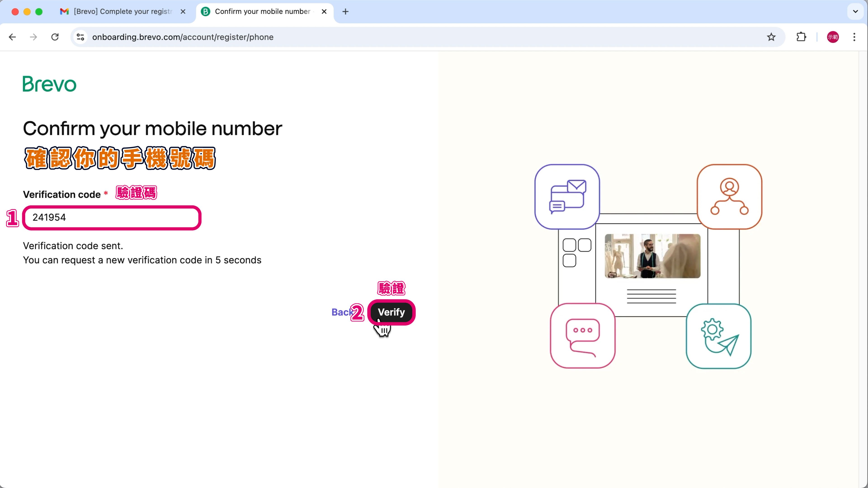Click the user workflow automation icon
868x488 pixels.
pyautogui.click(x=729, y=197)
